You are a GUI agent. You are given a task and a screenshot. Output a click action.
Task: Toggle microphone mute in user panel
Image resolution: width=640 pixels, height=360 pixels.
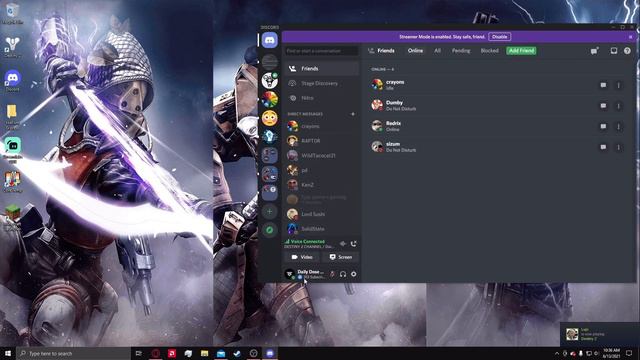(x=332, y=274)
